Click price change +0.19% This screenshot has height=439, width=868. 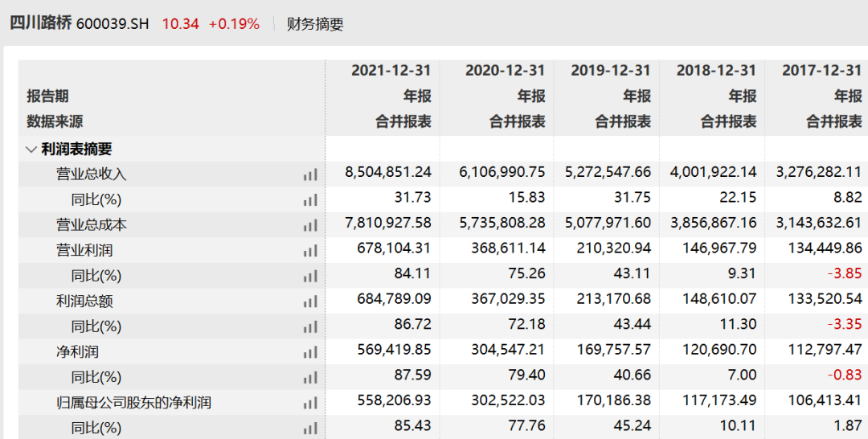(234, 24)
